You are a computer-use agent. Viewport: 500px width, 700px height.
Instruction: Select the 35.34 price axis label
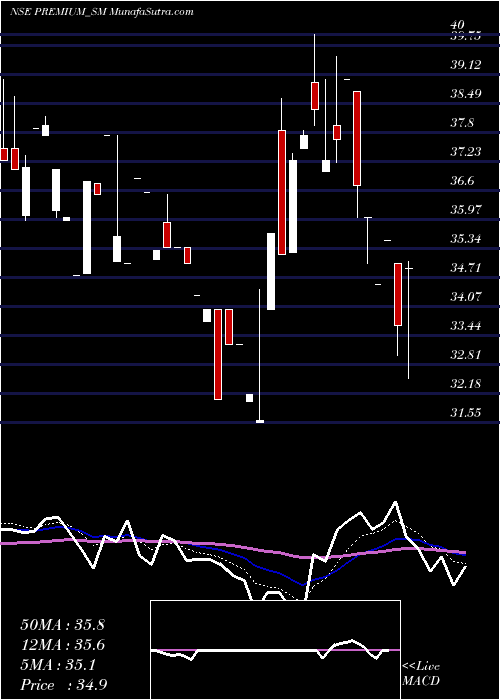tap(466, 239)
